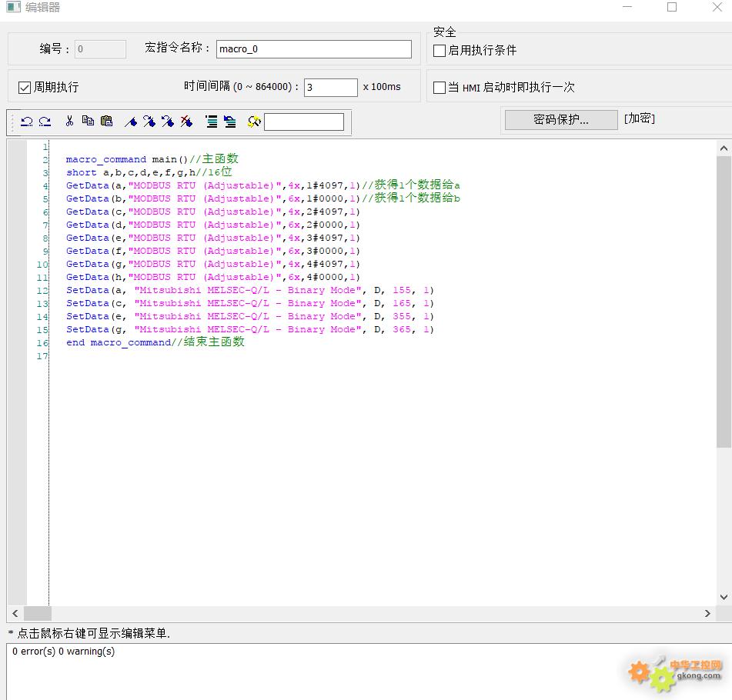Image resolution: width=732 pixels, height=700 pixels.
Task: Toggle the 周期执行 checkbox
Action: [x=25, y=87]
